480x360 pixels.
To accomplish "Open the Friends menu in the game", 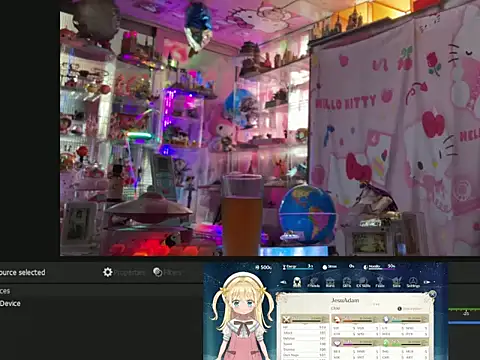I will (x=313, y=283).
